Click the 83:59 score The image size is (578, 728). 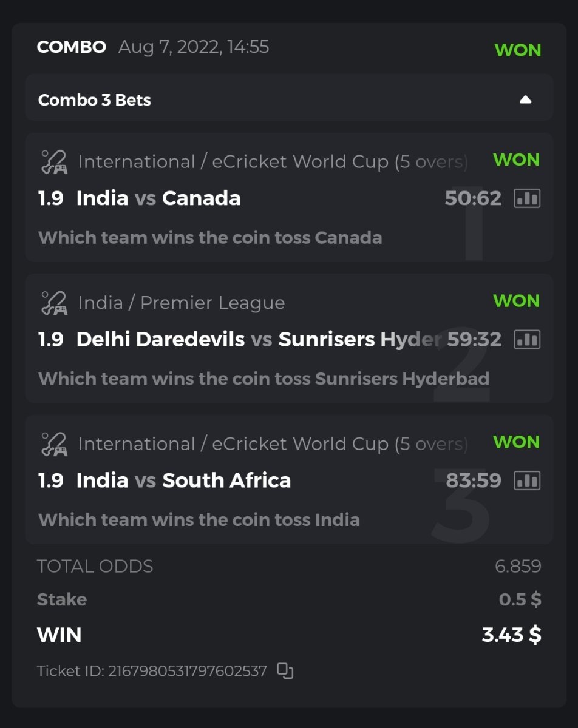pyautogui.click(x=474, y=480)
